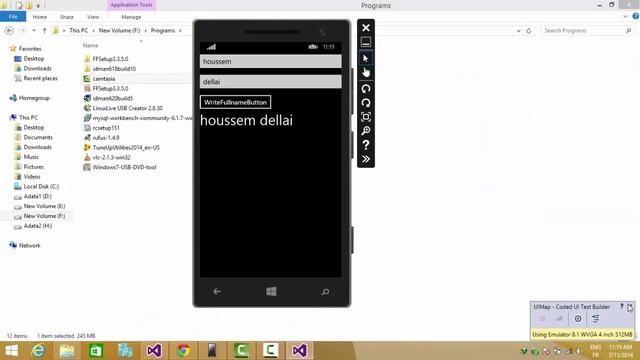Tap the phone Back hardware button
Image resolution: width=640 pixels, height=360 pixels.
coord(217,291)
